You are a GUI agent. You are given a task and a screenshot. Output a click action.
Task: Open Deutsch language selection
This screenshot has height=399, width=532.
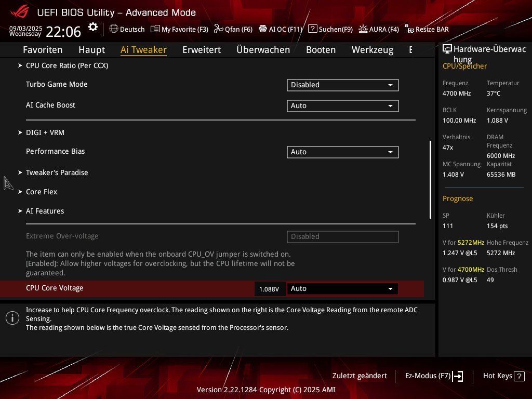click(x=127, y=29)
